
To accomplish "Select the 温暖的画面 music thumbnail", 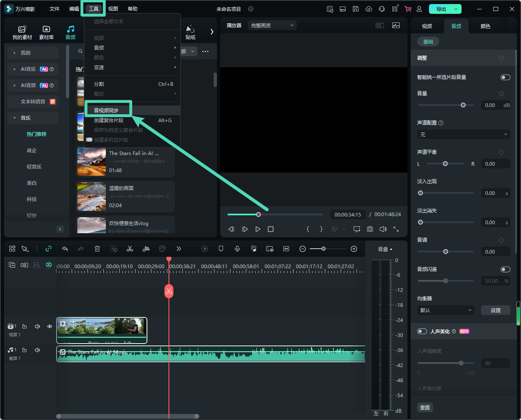I will click(x=92, y=196).
